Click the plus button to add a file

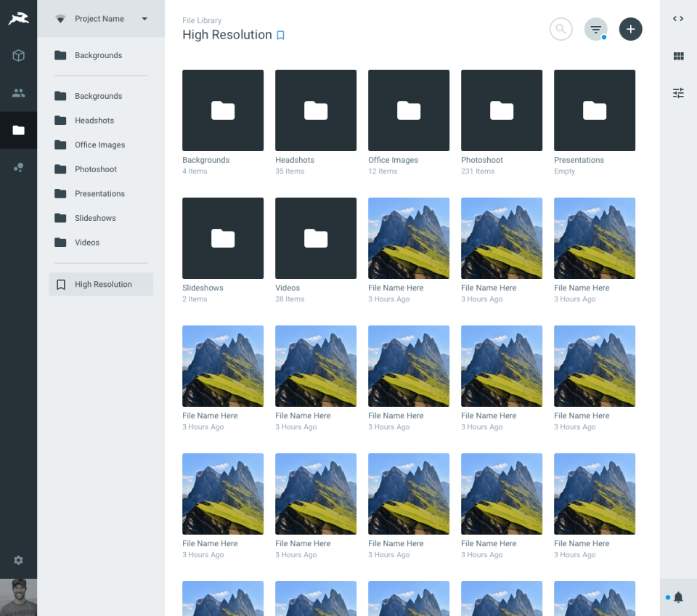[x=630, y=29]
